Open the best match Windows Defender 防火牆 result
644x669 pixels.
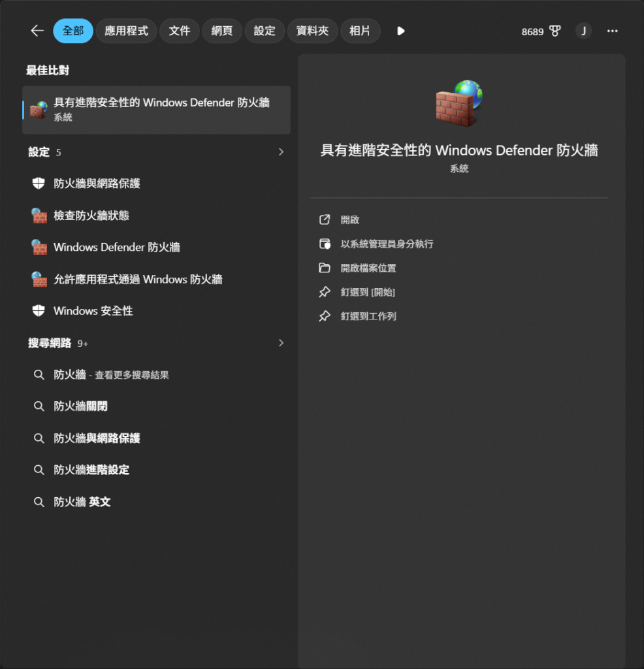click(x=156, y=110)
